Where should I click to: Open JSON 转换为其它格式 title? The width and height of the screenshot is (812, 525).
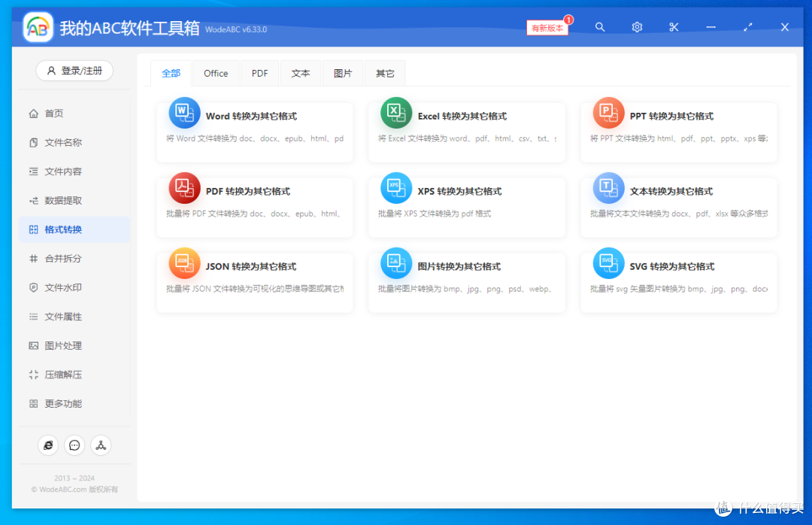(x=250, y=266)
